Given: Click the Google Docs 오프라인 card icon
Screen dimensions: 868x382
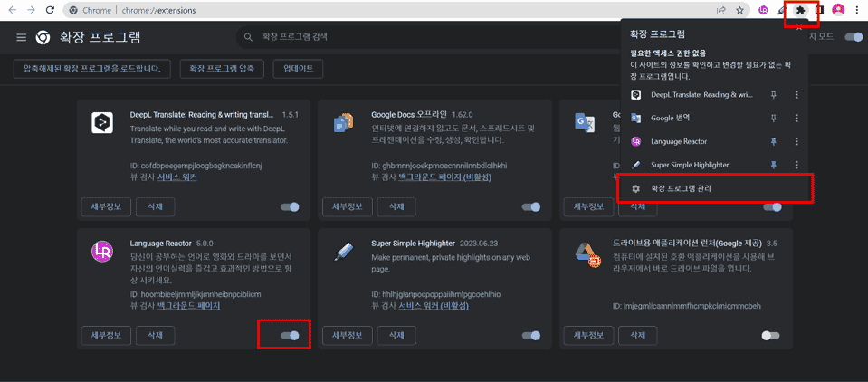Looking at the screenshot, I should pyautogui.click(x=344, y=122).
